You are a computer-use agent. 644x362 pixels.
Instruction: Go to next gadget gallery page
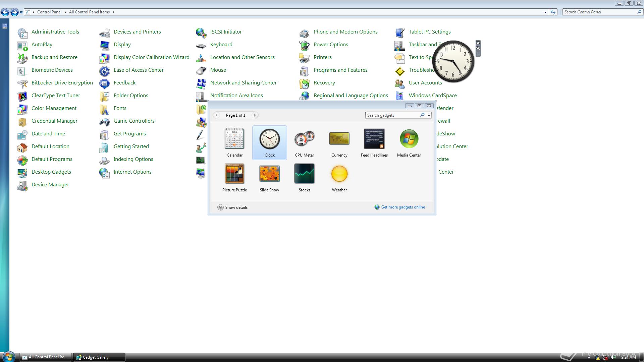pos(255,115)
